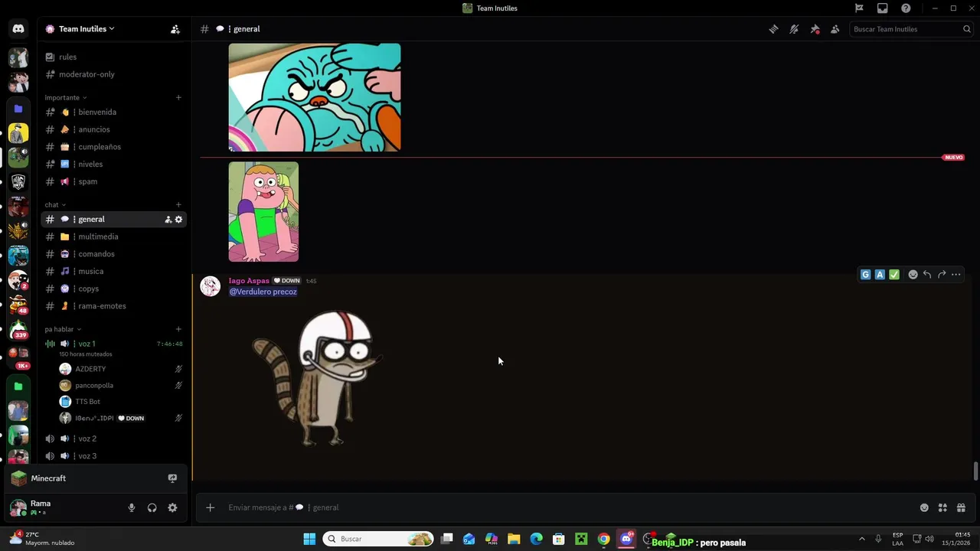Collapse the pa hablar category
980x551 pixels.
coord(63,330)
